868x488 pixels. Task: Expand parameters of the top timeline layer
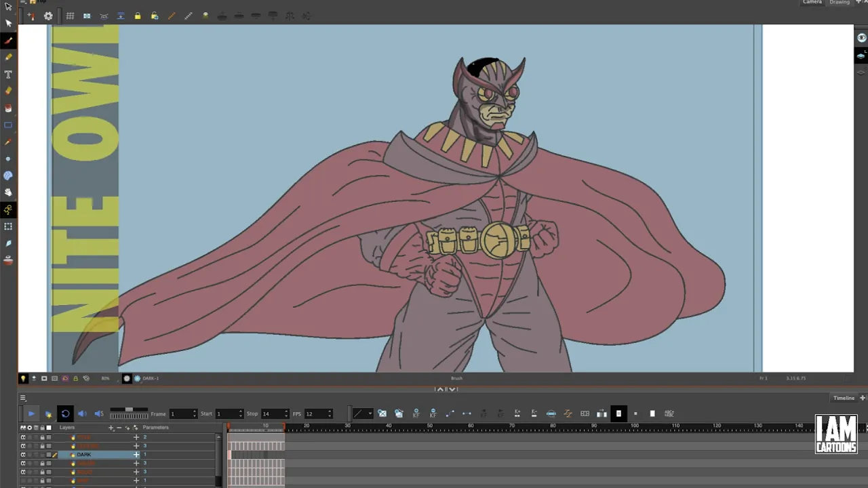tap(136, 438)
